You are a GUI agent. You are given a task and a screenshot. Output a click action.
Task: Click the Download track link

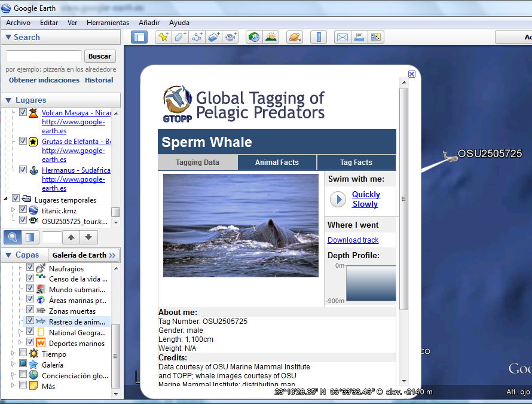click(353, 240)
